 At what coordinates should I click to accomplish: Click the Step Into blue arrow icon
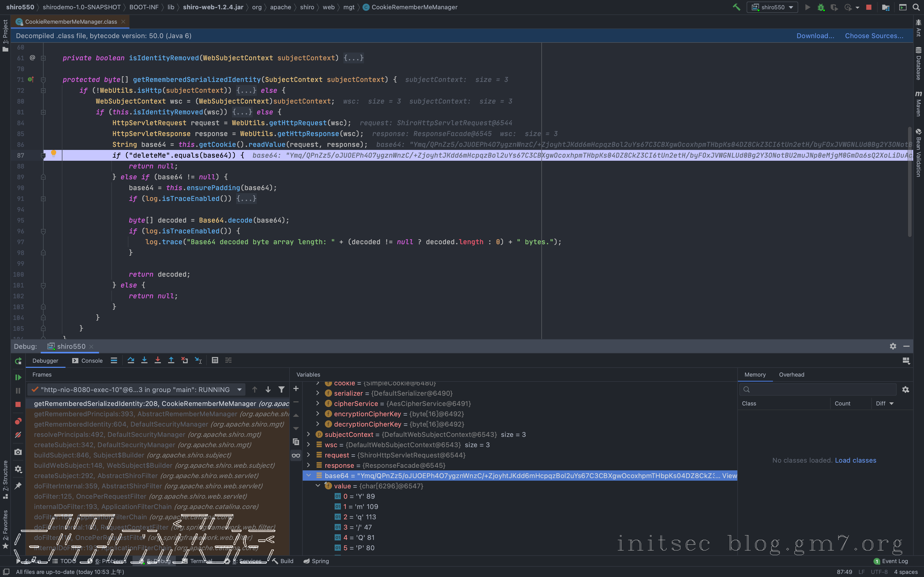pyautogui.click(x=144, y=360)
